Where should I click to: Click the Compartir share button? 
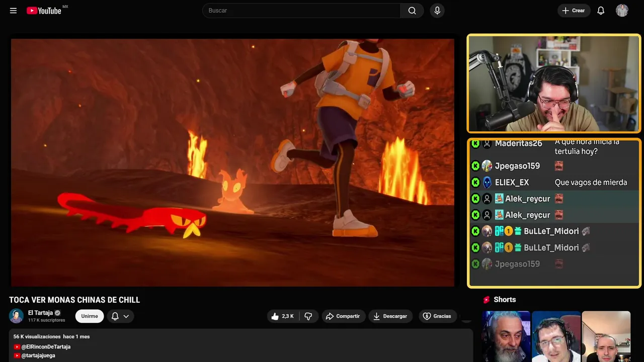(344, 316)
